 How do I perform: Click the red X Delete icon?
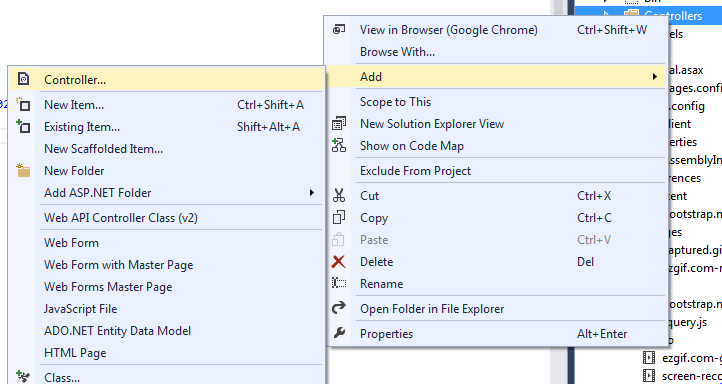(338, 262)
